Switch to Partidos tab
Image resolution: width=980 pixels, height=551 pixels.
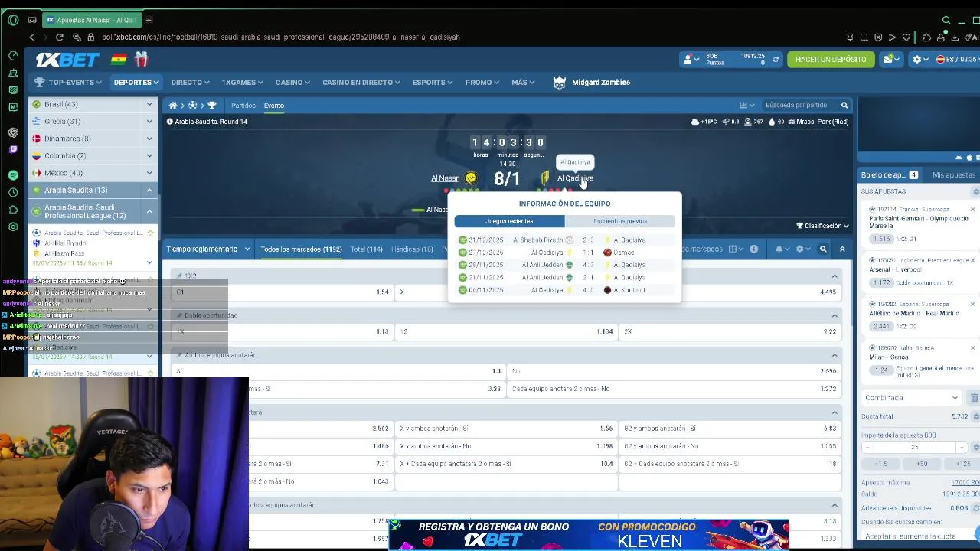(x=243, y=106)
